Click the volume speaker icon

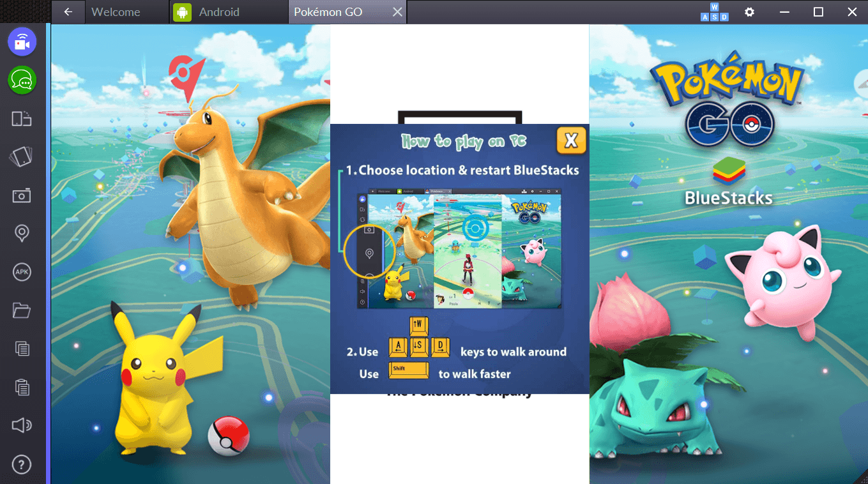[x=22, y=425]
